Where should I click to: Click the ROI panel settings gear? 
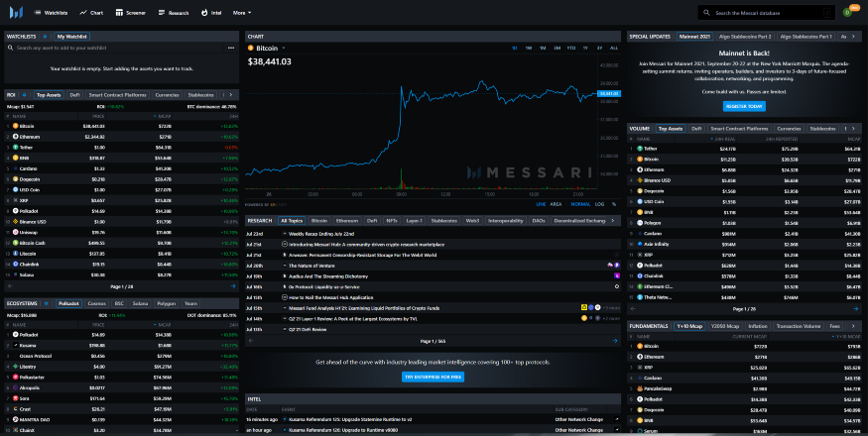click(25, 95)
